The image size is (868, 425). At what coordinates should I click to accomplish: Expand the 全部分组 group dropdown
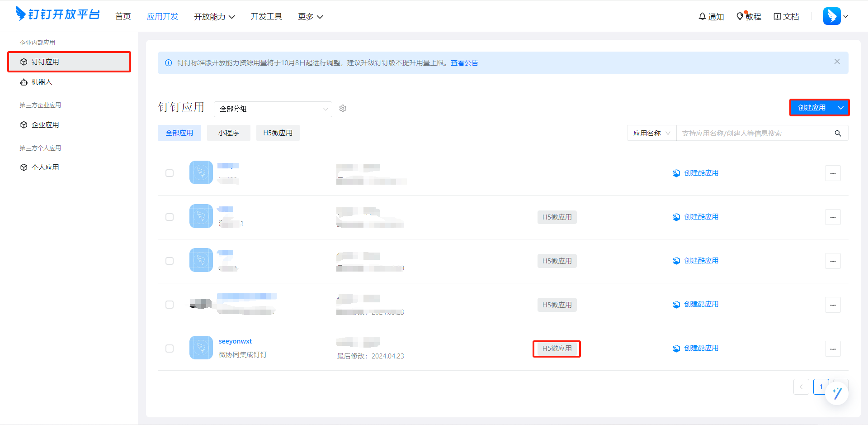click(x=273, y=109)
